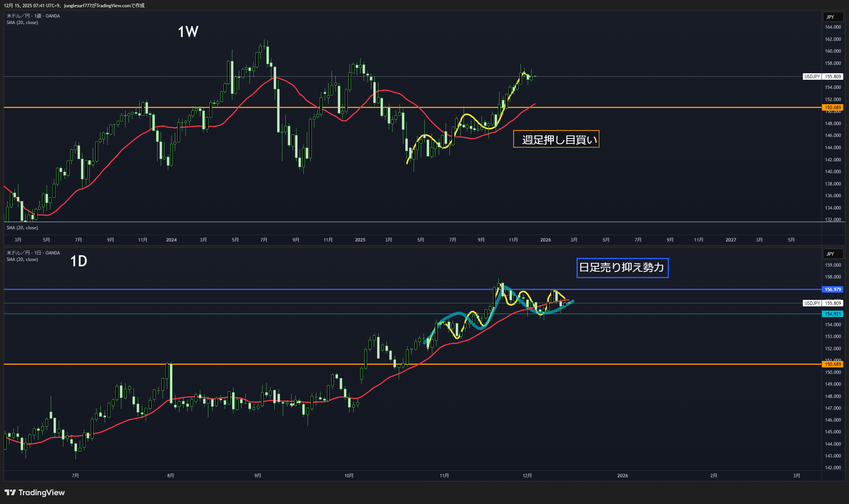Viewport: 849px width, 504px height.
Task: Click the 米ドル/円・1週・OANDA symbol title
Action: pos(33,16)
